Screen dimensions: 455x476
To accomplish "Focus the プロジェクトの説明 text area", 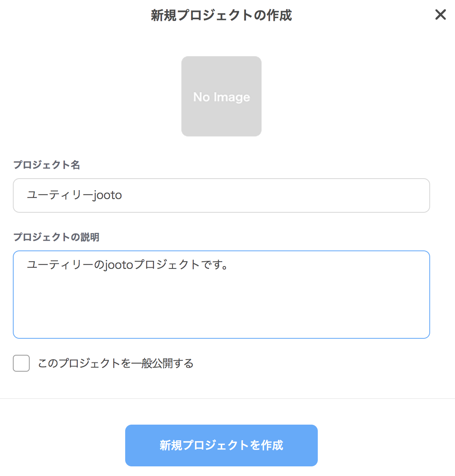I will (x=221, y=294).
